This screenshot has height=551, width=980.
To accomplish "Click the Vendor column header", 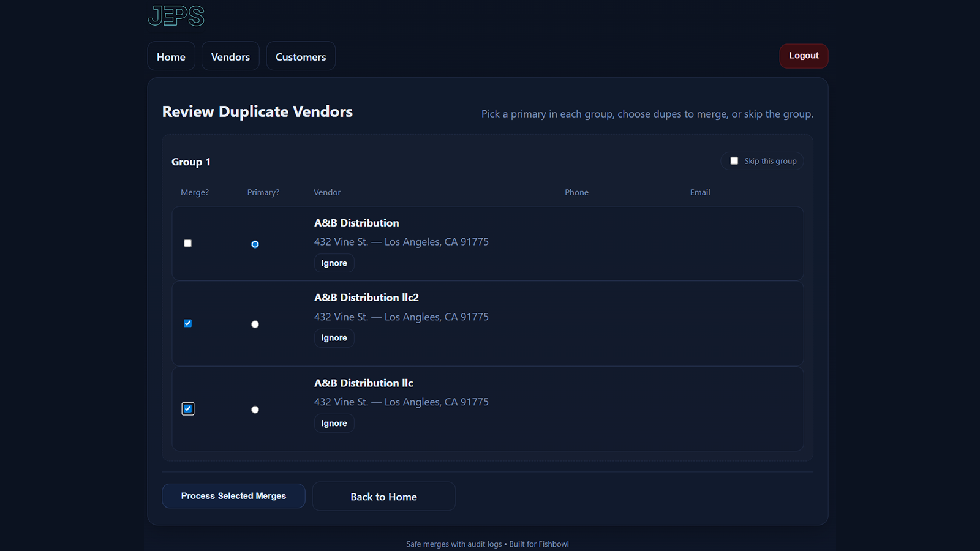I will click(327, 192).
